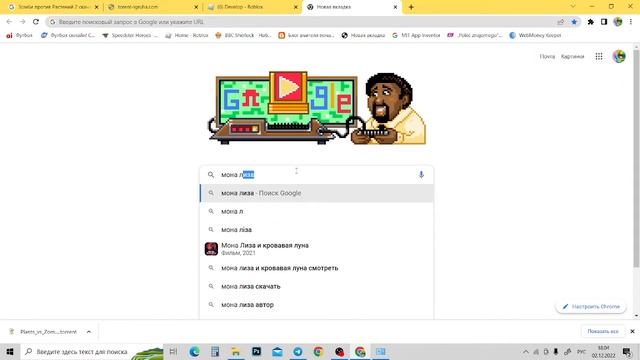This screenshot has height=360, width=640.
Task: Open the WebMoney Keeper bookmark
Action: click(x=535, y=36)
